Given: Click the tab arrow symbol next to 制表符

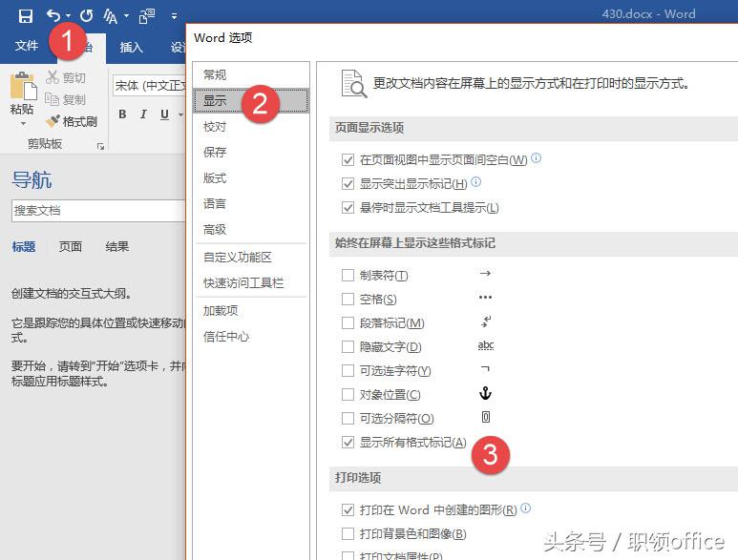Looking at the screenshot, I should (485, 273).
